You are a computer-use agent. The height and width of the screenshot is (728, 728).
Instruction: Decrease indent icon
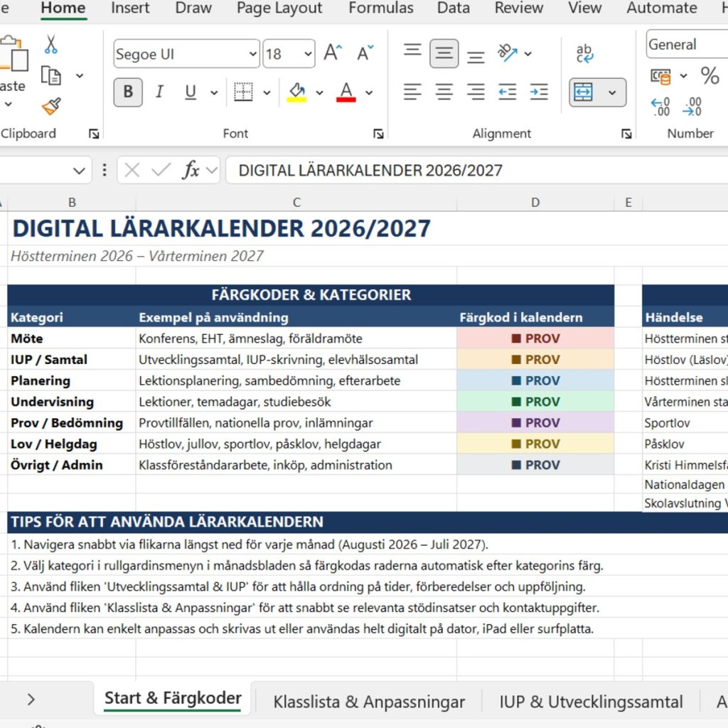(x=507, y=92)
